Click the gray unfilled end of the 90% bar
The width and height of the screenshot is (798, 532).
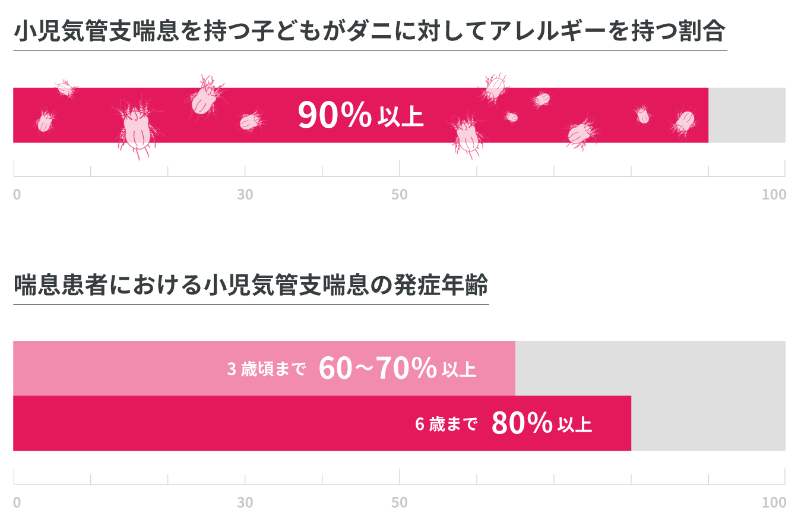click(746, 115)
